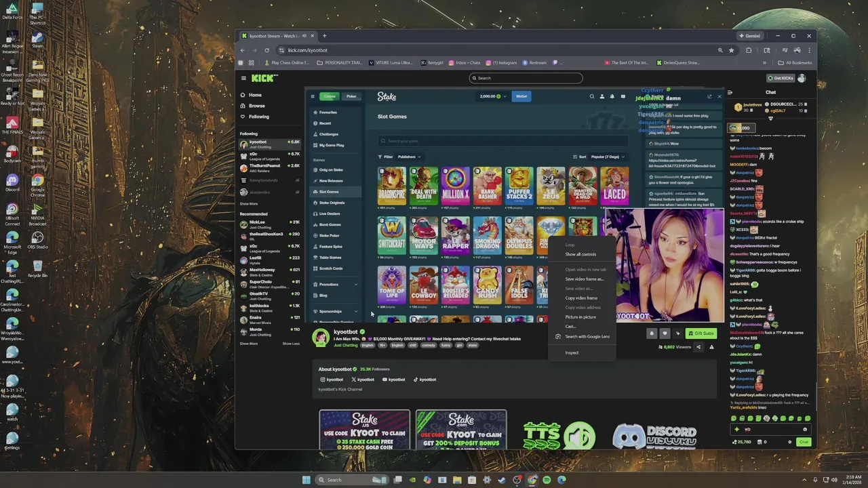Choose Inspect from the context menu
This screenshot has height=488, width=868.
(x=572, y=352)
